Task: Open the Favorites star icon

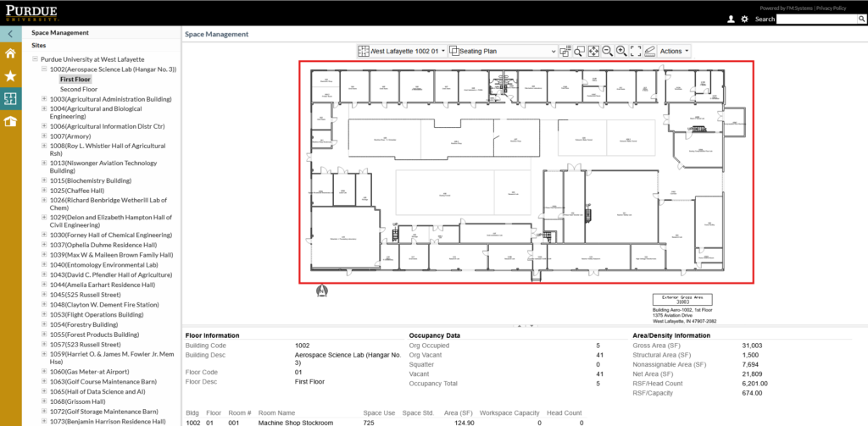Action: (10, 76)
